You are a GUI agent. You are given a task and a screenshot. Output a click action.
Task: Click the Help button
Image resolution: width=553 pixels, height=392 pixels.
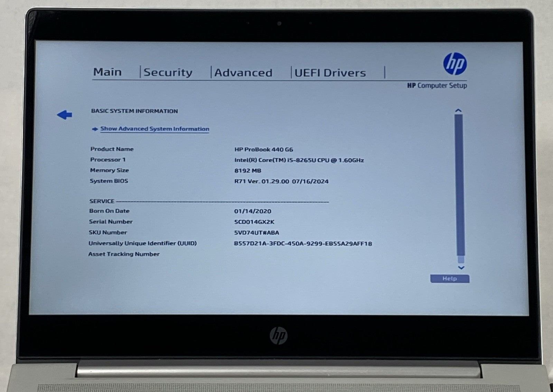(x=450, y=279)
